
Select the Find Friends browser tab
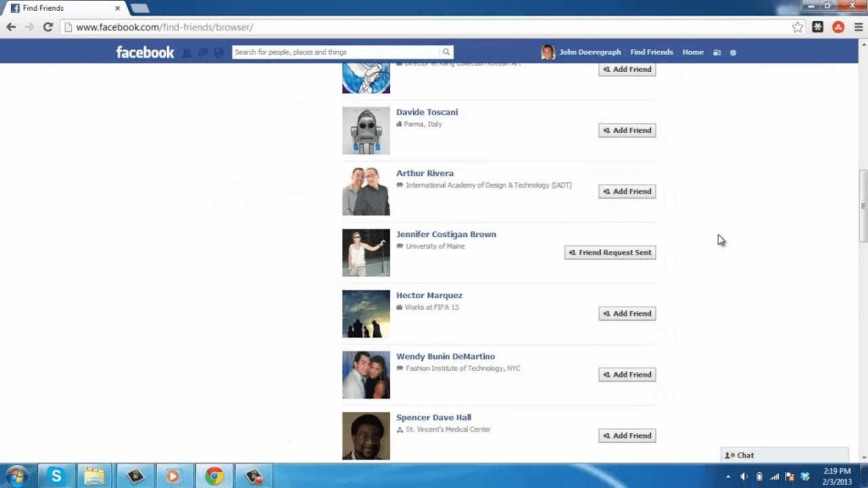[x=64, y=8]
